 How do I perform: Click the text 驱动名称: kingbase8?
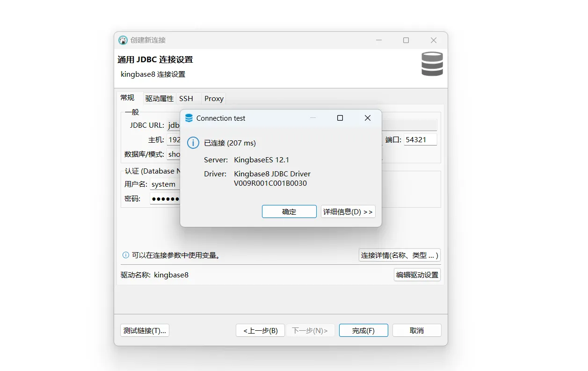click(x=155, y=275)
